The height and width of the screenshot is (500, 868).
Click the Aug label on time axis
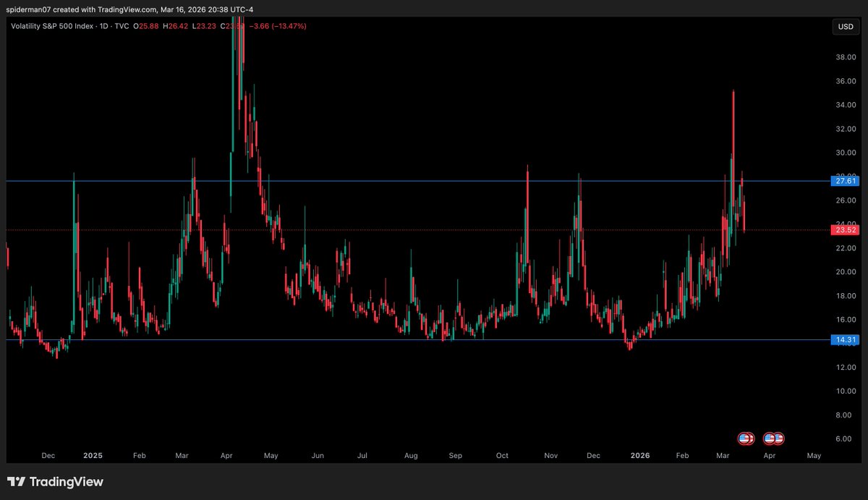[x=411, y=456]
